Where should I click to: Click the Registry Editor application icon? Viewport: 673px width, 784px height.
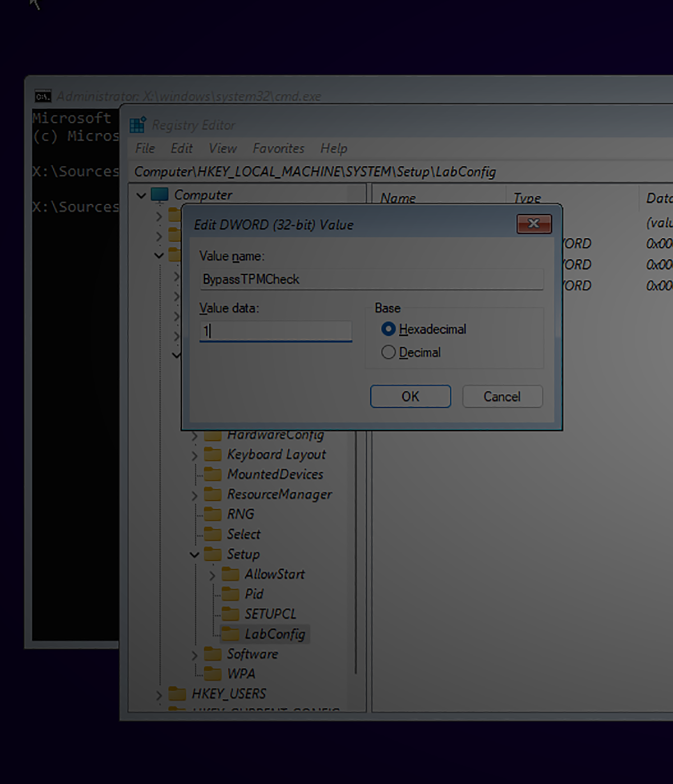[x=137, y=124]
